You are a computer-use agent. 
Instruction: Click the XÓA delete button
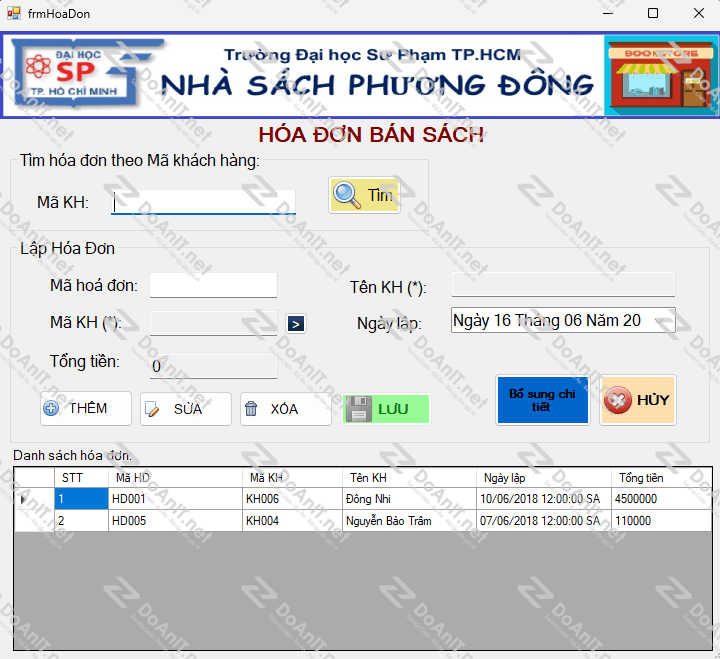pos(285,409)
